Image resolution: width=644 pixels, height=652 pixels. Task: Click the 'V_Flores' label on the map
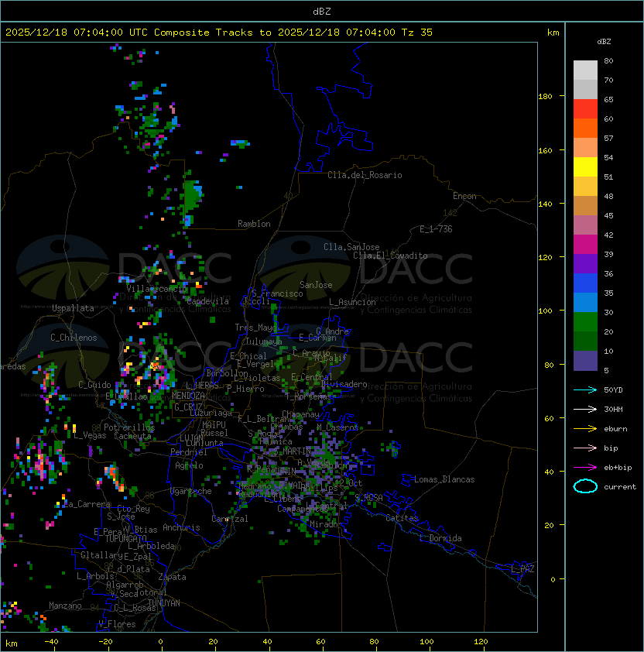[117, 624]
